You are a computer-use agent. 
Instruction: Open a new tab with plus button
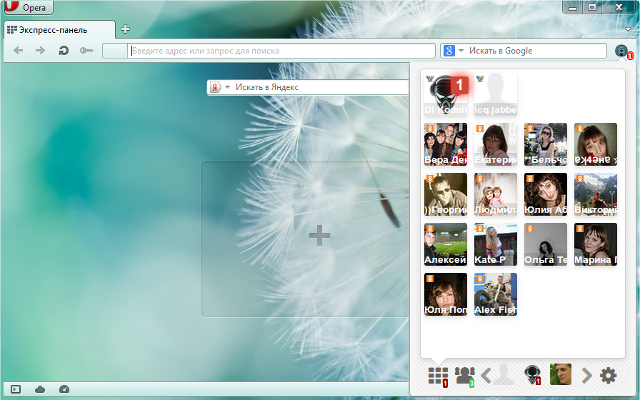coord(125,29)
